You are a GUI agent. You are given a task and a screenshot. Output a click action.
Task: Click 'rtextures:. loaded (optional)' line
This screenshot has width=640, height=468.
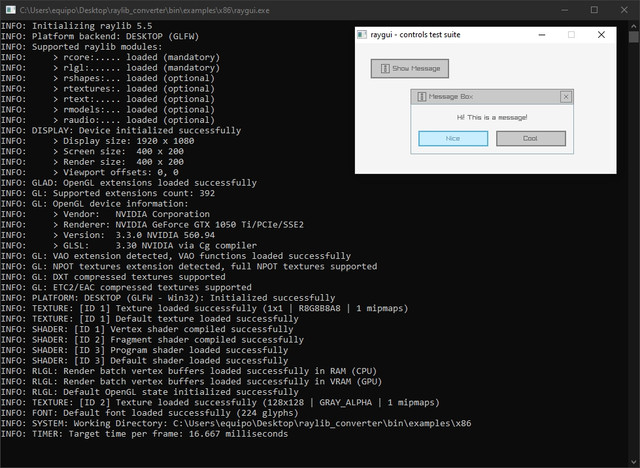pyautogui.click(x=107, y=89)
